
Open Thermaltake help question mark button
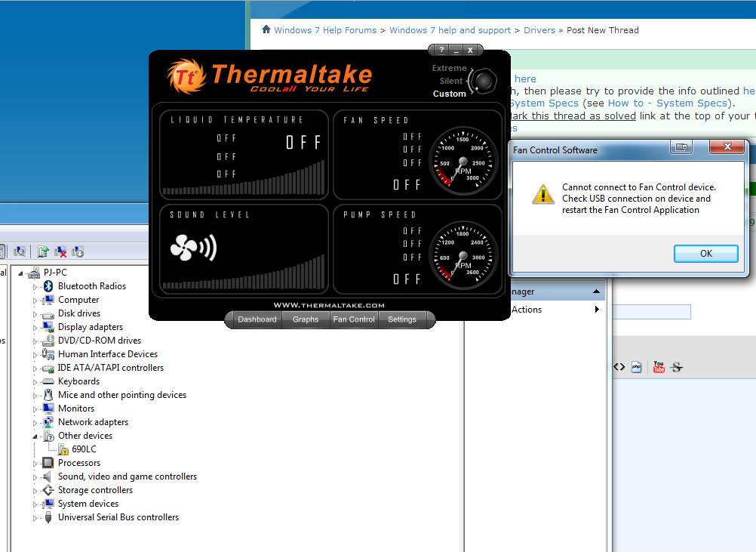441,50
